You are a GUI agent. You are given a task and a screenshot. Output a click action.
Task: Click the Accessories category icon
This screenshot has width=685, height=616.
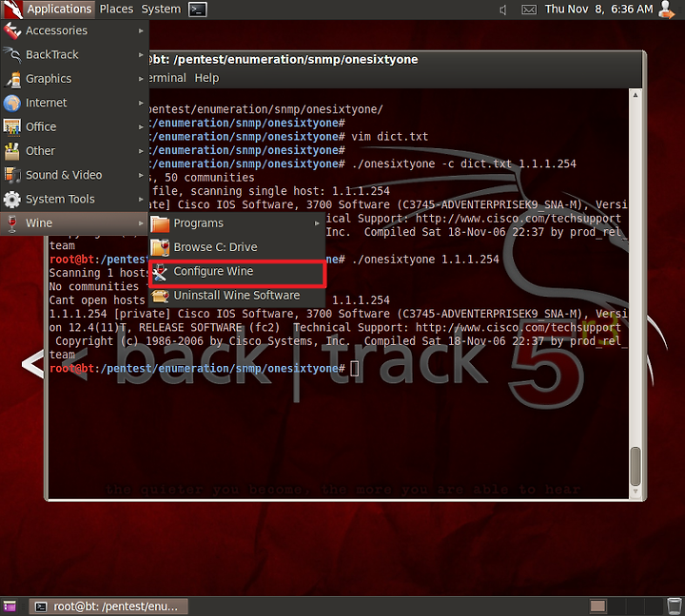(12, 30)
